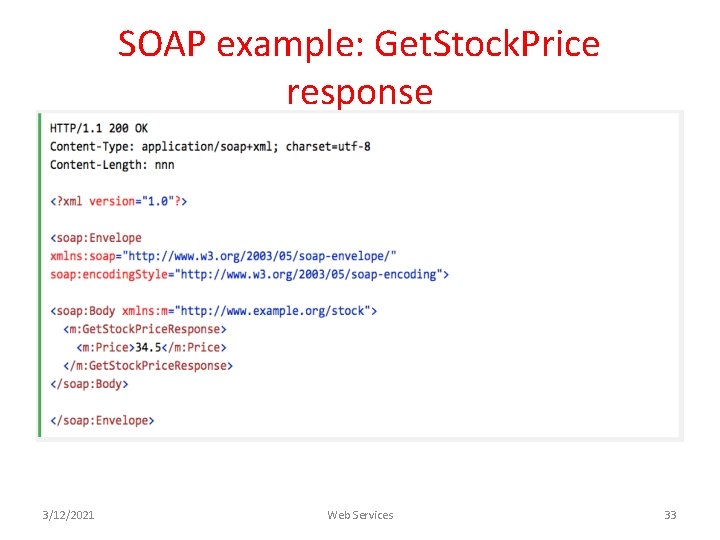Click the closing m:GetStockPriceResponse tag
Image resolution: width=720 pixels, height=540 pixels.
[x=148, y=366]
